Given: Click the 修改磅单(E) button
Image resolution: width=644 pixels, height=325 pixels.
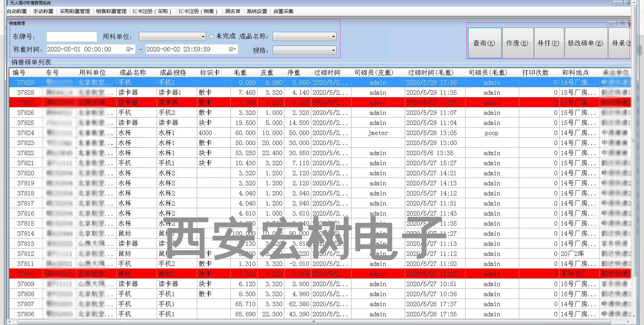Looking at the screenshot, I should click(586, 43).
